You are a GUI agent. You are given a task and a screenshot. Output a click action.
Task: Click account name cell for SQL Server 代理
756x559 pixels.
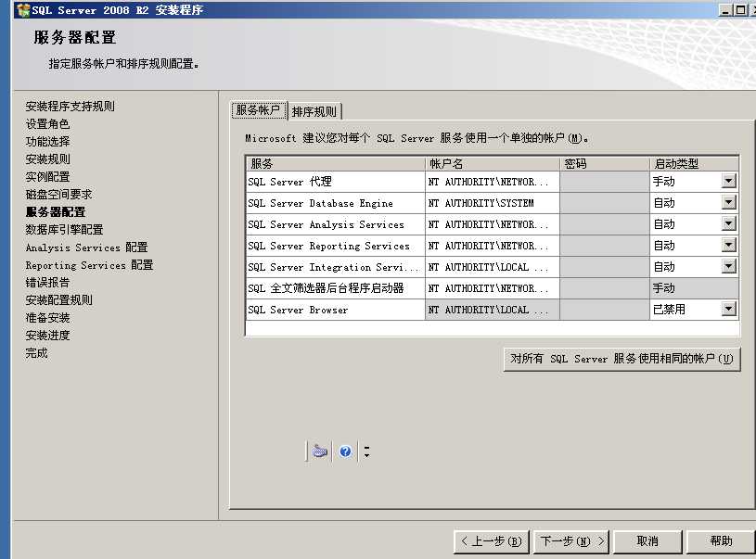click(493, 182)
